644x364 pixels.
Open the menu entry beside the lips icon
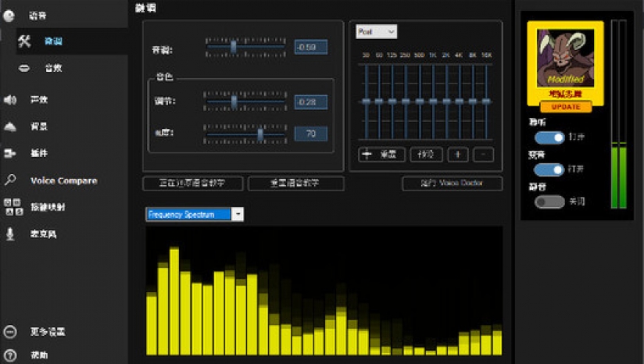click(x=53, y=68)
